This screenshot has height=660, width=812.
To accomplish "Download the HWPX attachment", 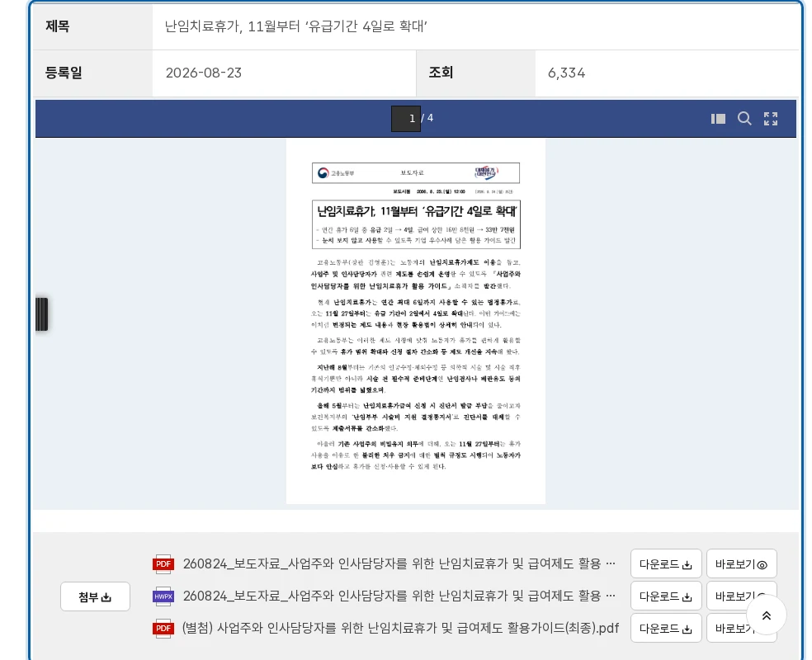I will click(x=666, y=596).
